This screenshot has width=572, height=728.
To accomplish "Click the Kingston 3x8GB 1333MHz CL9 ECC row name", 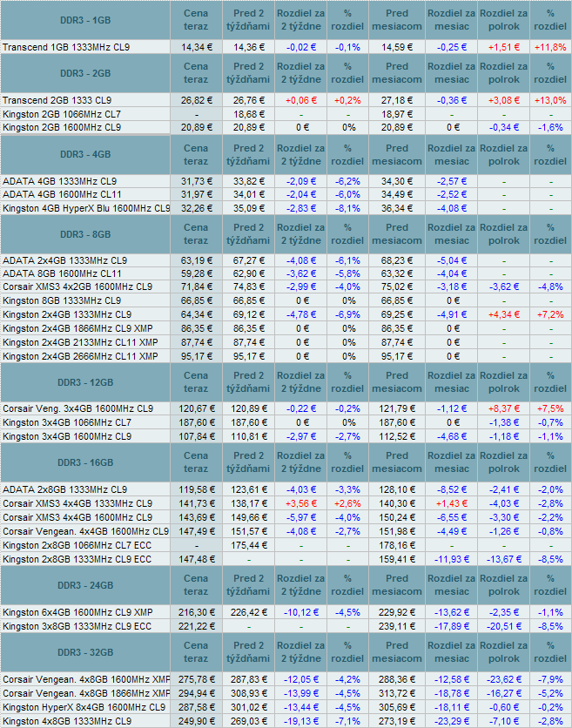I will coord(77,626).
